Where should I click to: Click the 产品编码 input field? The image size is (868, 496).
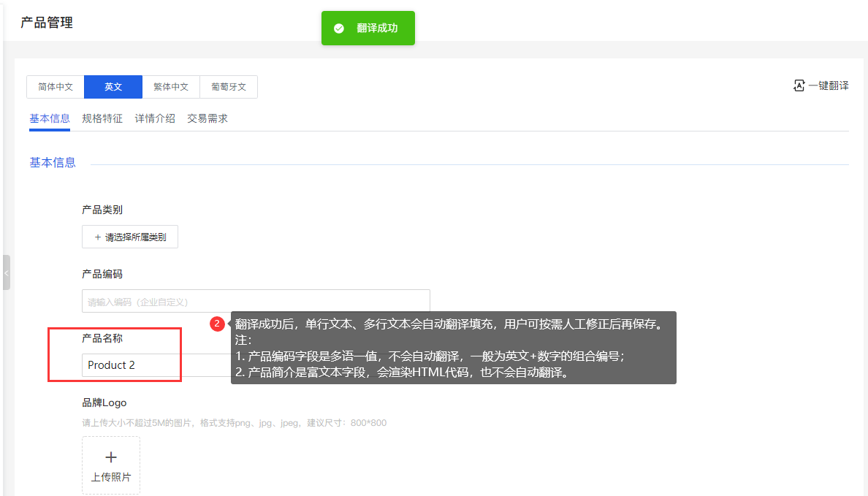(255, 300)
